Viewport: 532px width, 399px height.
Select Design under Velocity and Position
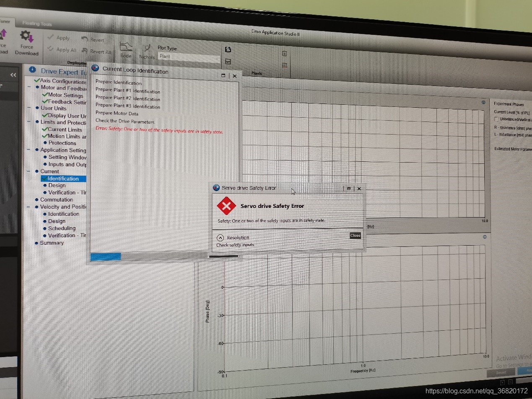pos(57,221)
